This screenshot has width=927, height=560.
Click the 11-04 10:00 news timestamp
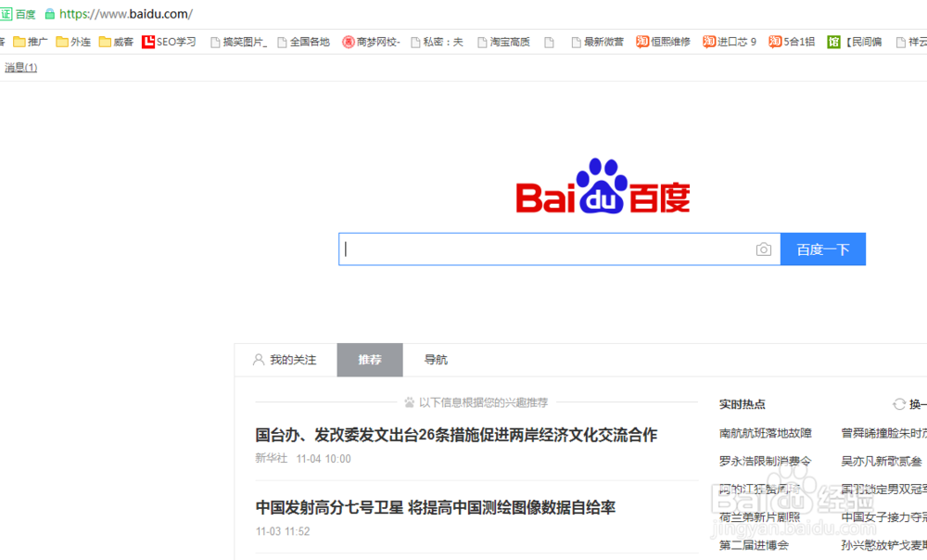(324, 459)
